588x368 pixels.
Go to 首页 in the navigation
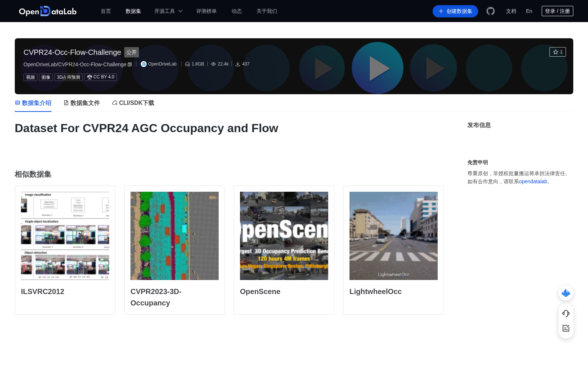coord(106,11)
